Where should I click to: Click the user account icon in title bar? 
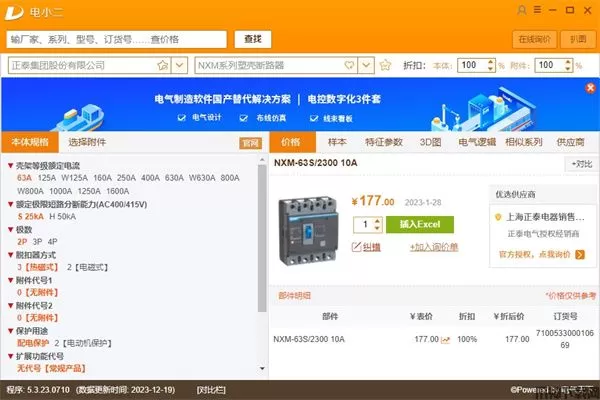tap(522, 10)
